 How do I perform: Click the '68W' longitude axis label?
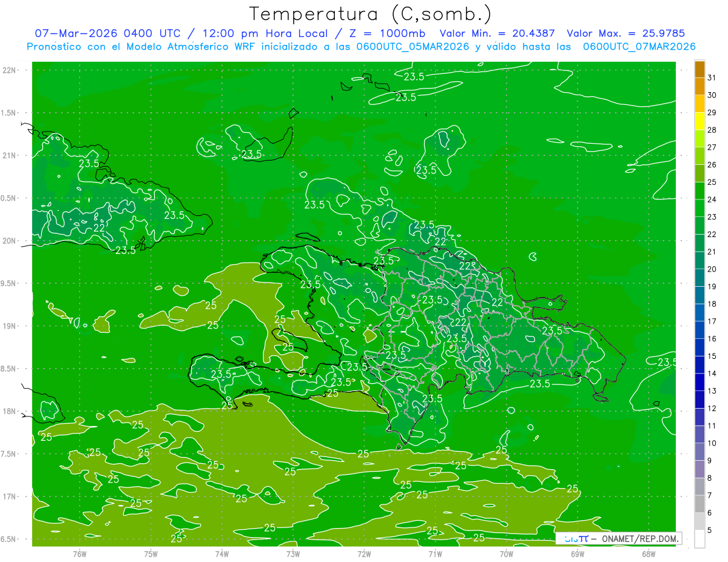tap(649, 554)
